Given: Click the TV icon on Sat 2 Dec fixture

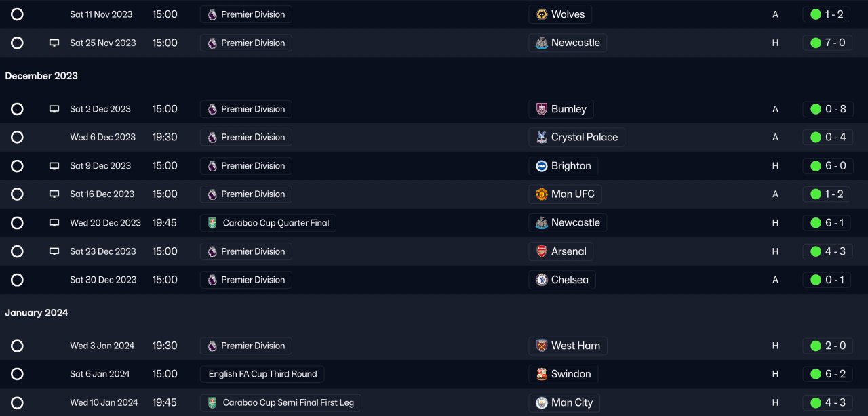Looking at the screenshot, I should click(54, 109).
